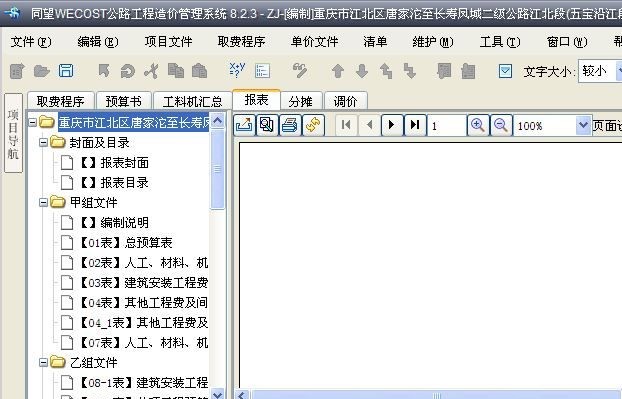This screenshot has height=399, width=622.
Task: Click the save disk toolbar icon
Action: coord(66,71)
